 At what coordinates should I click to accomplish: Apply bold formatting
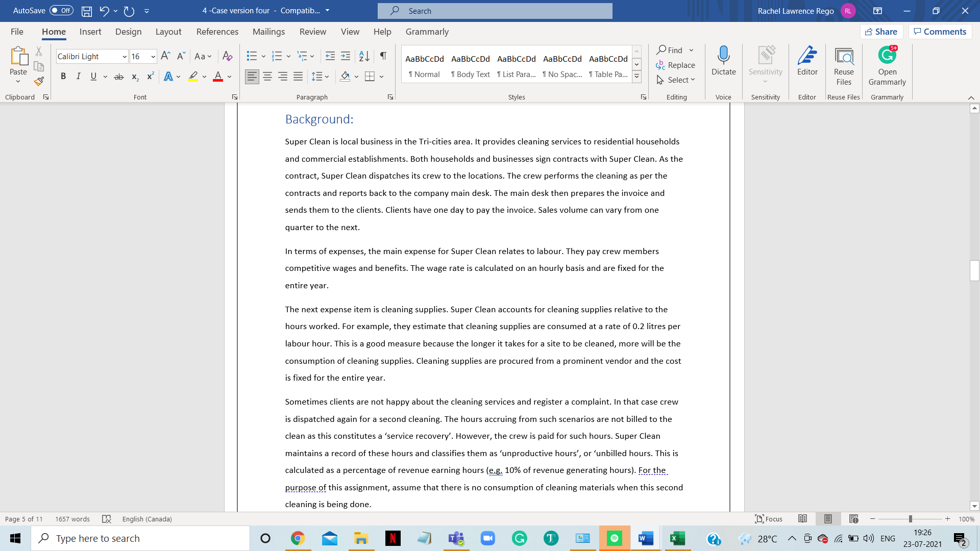coord(63,76)
